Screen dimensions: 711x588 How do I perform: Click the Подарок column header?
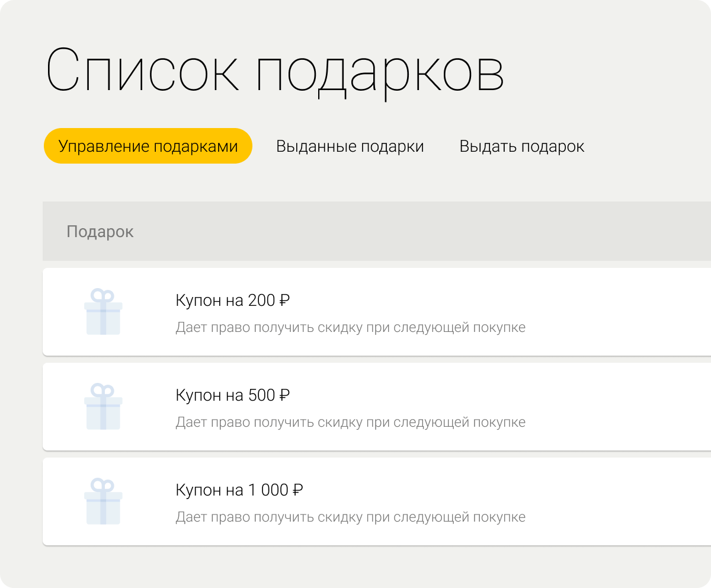(100, 232)
